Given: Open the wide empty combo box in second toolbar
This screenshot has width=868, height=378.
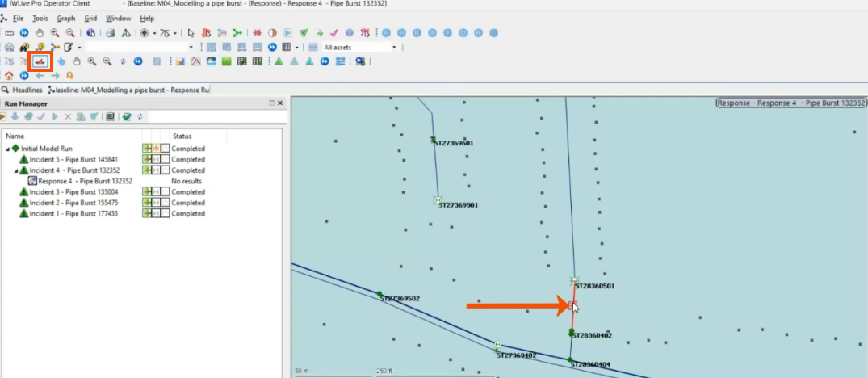Looking at the screenshot, I should [x=140, y=47].
